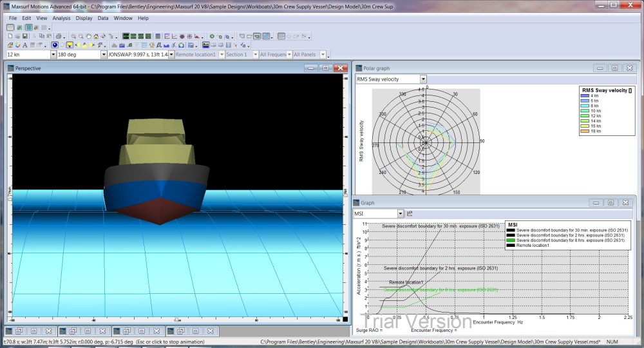The height and width of the screenshot is (348, 644).
Task: Reset to the Home view
Action: point(96,36)
